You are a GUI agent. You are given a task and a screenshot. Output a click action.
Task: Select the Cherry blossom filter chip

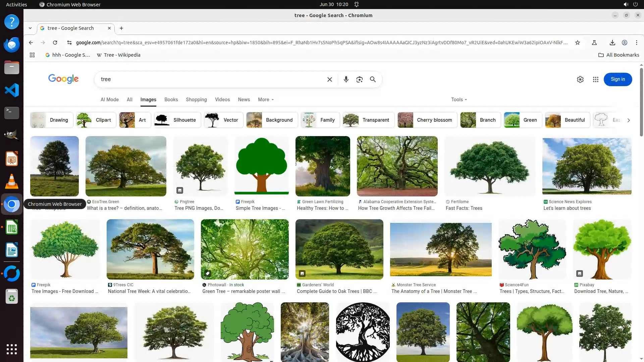click(x=427, y=120)
